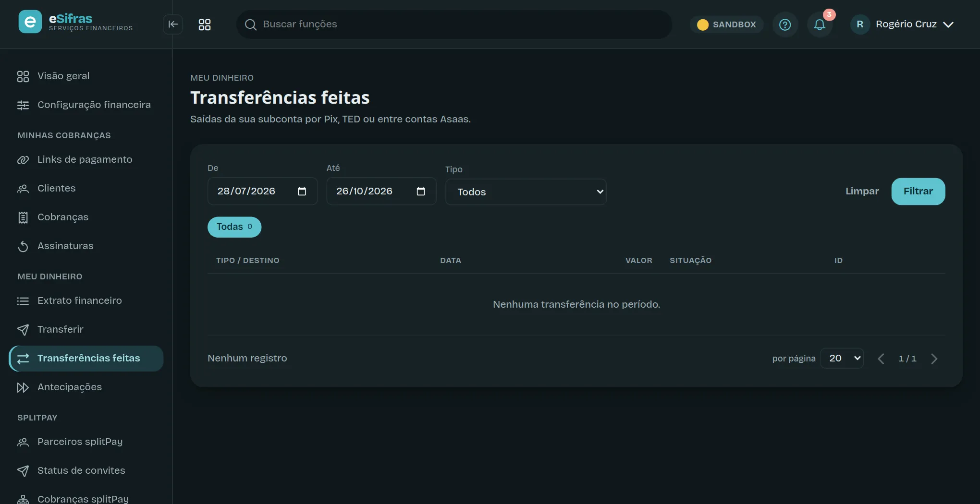Open the per page dropdown showing 20
The image size is (980, 504).
coord(842,358)
